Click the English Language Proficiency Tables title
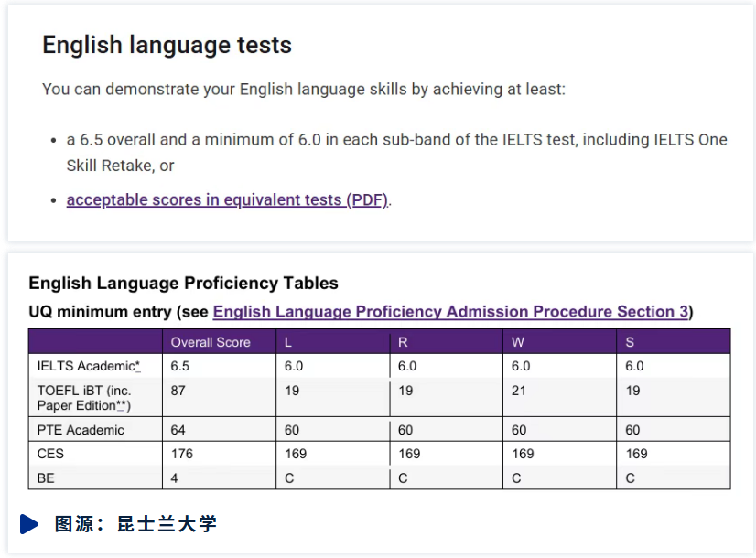Screen dimensions: 756x558 click(x=183, y=284)
